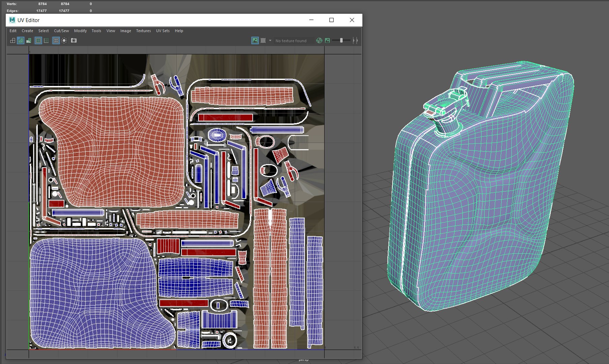Viewport: 609px width, 364px height.
Task: Open the Create menu
Action: (x=27, y=31)
